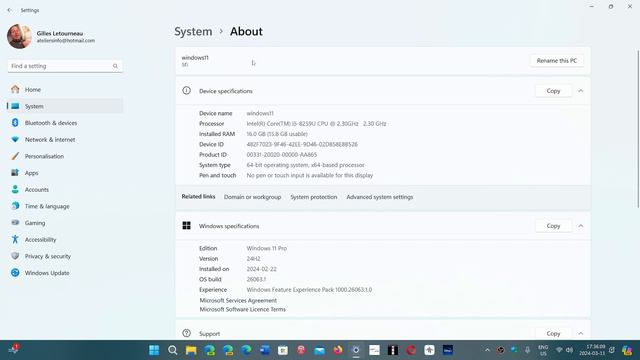Open System protection link
Image resolution: width=640 pixels, height=360 pixels.
tap(313, 197)
